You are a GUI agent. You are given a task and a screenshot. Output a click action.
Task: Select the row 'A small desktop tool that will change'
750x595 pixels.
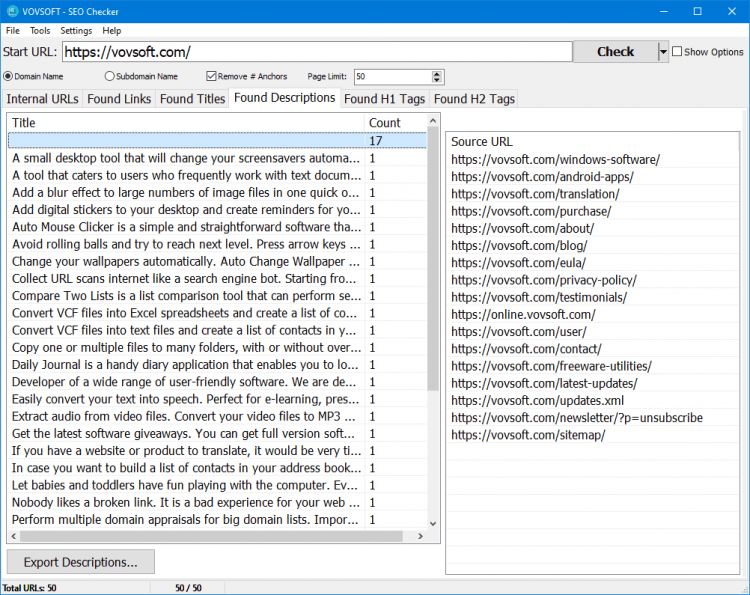click(x=217, y=158)
